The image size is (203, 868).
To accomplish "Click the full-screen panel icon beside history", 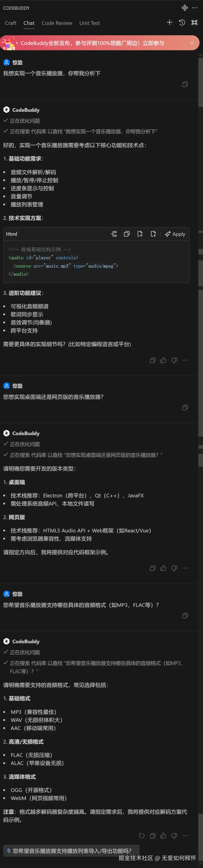I will pos(194,23).
